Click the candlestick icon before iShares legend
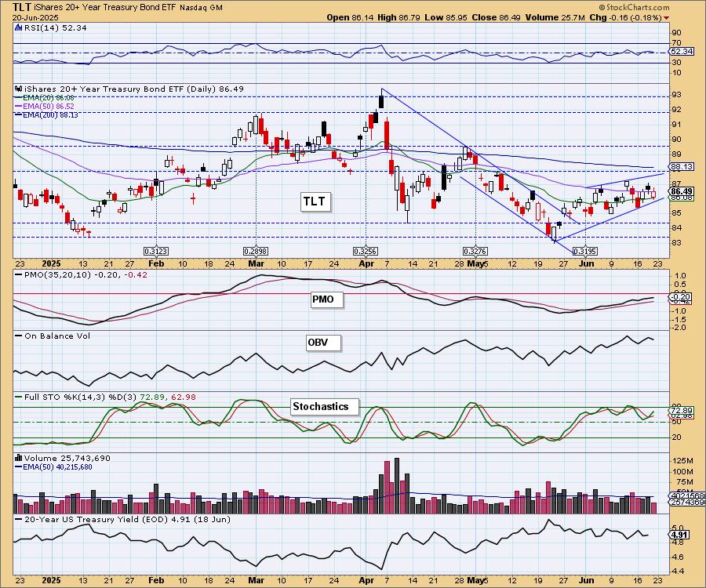The image size is (706, 588). click(19, 89)
